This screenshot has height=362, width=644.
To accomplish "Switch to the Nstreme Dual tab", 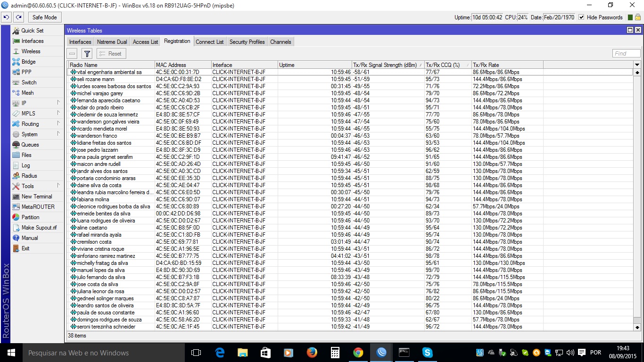I will pyautogui.click(x=112, y=42).
